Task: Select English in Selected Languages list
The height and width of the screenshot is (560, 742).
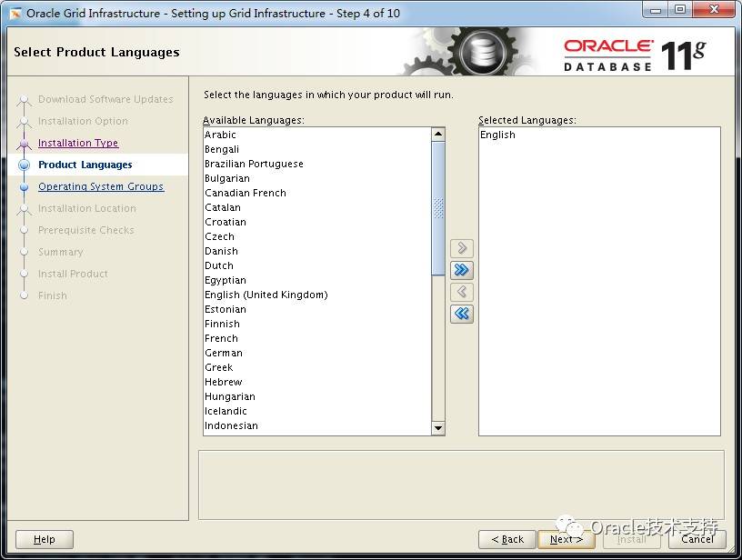Action: click(x=599, y=135)
